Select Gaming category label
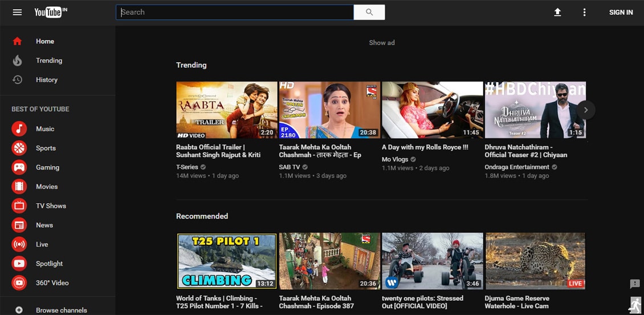The width and height of the screenshot is (644, 315). tap(47, 167)
